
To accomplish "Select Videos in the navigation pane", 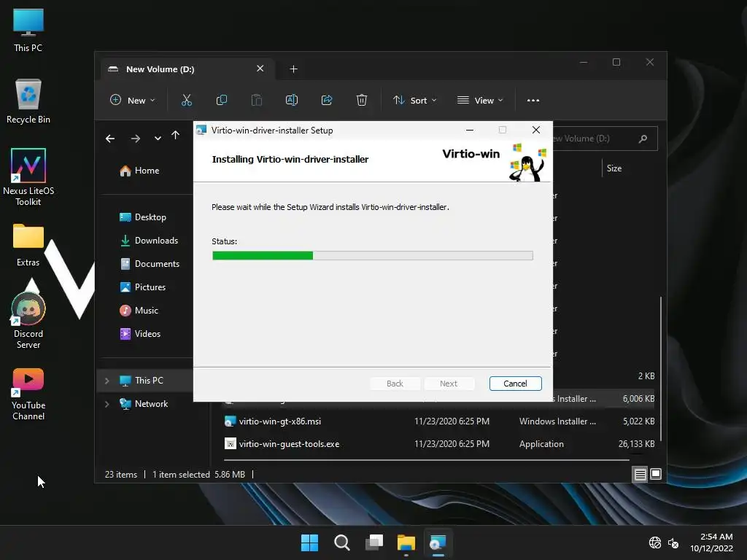I will pyautogui.click(x=140, y=334).
